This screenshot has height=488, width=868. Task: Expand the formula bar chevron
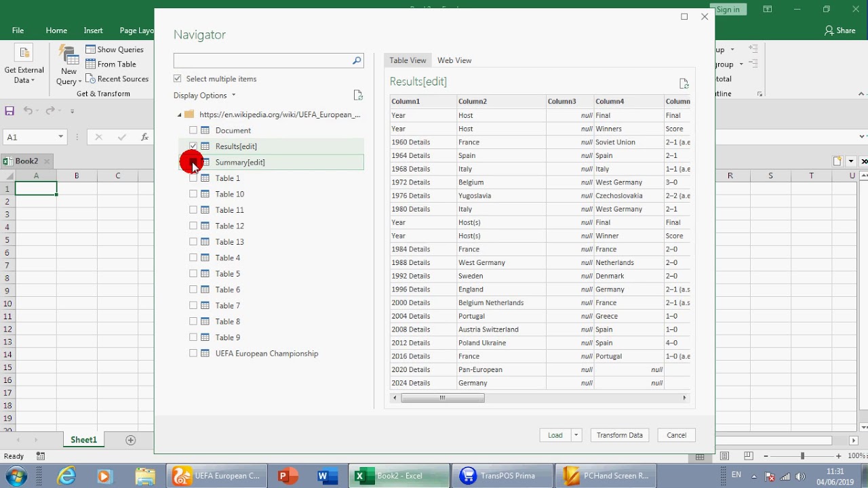pyautogui.click(x=862, y=137)
